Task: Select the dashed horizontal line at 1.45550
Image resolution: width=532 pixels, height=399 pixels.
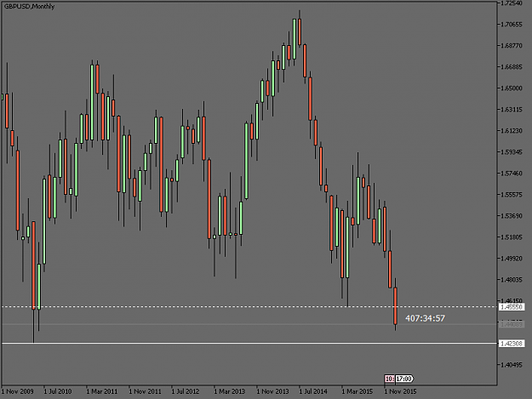Action: [249, 307]
